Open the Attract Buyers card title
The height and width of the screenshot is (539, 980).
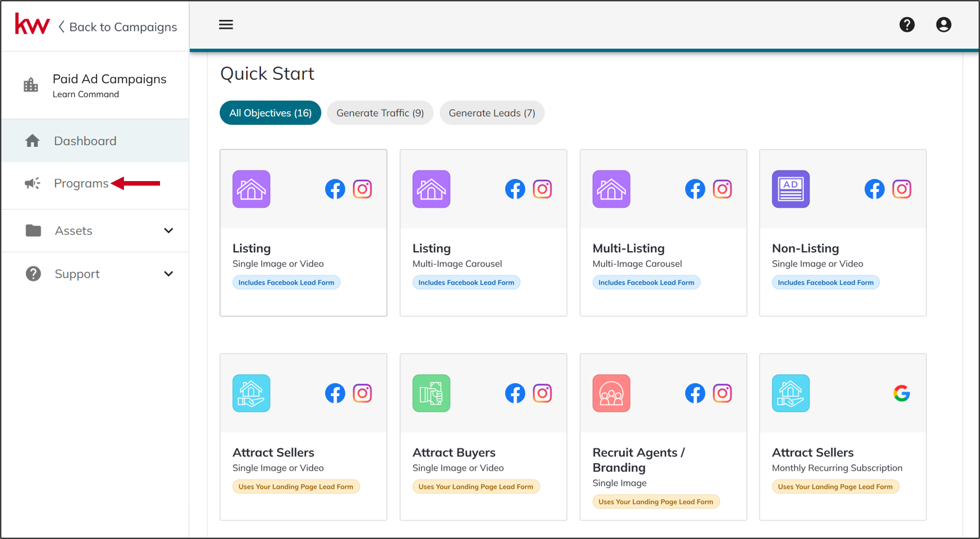click(x=454, y=452)
